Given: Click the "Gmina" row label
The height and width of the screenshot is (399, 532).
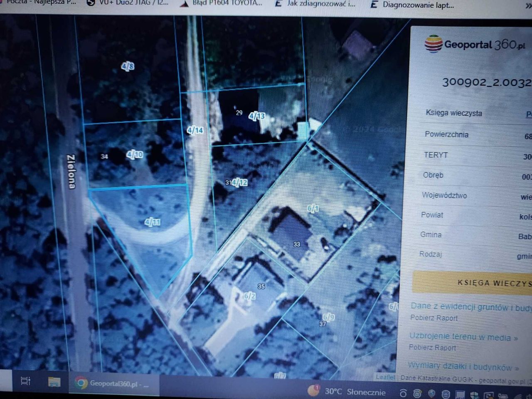Looking at the screenshot, I should (x=431, y=234).
